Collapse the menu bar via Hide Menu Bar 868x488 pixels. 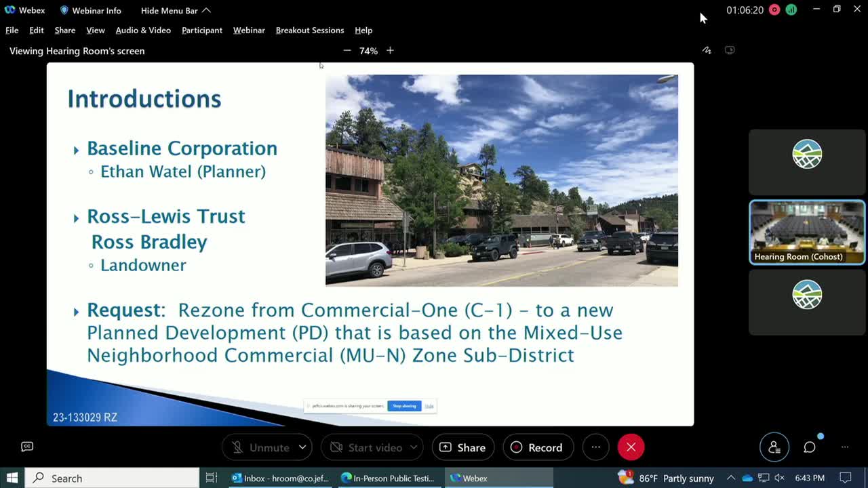[169, 10]
